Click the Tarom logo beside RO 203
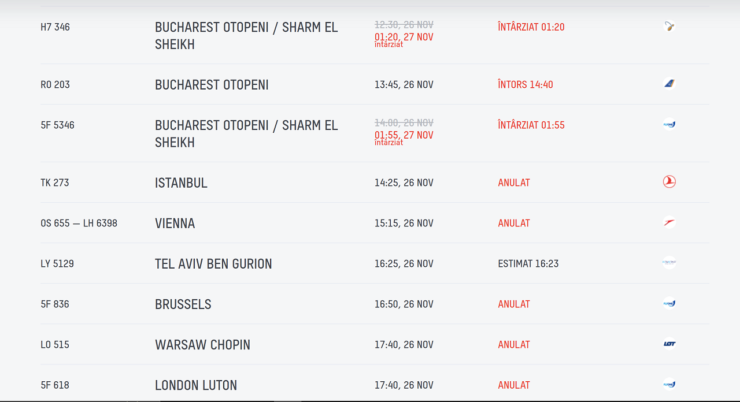740x402 pixels. (x=669, y=84)
